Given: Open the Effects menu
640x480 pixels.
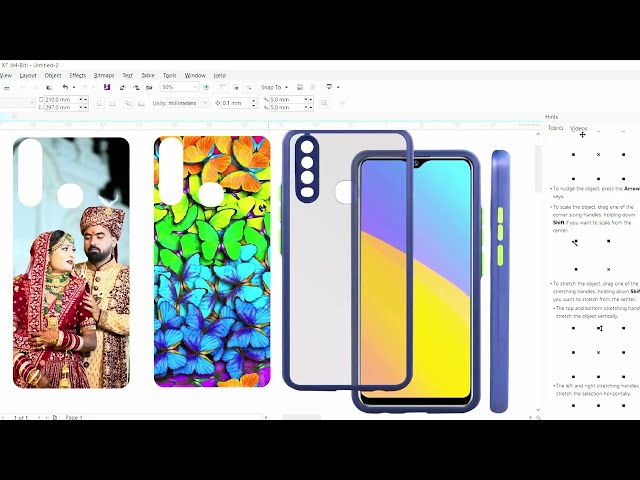Looking at the screenshot, I should [x=78, y=76].
